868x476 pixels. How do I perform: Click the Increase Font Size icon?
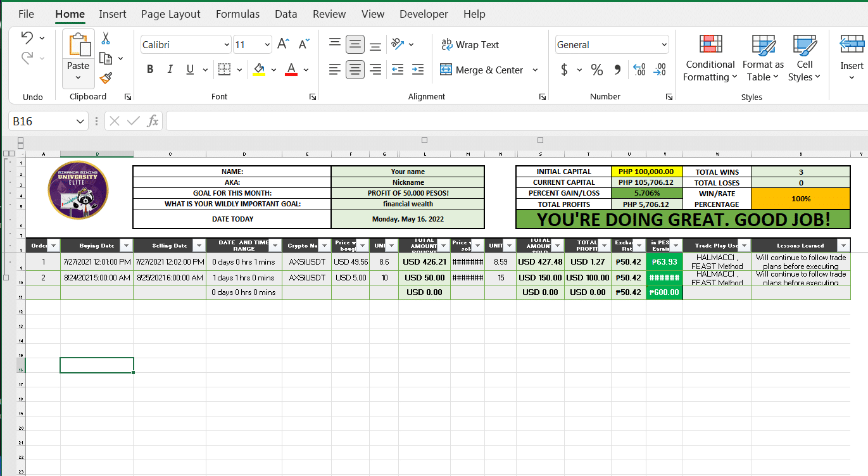coord(283,44)
